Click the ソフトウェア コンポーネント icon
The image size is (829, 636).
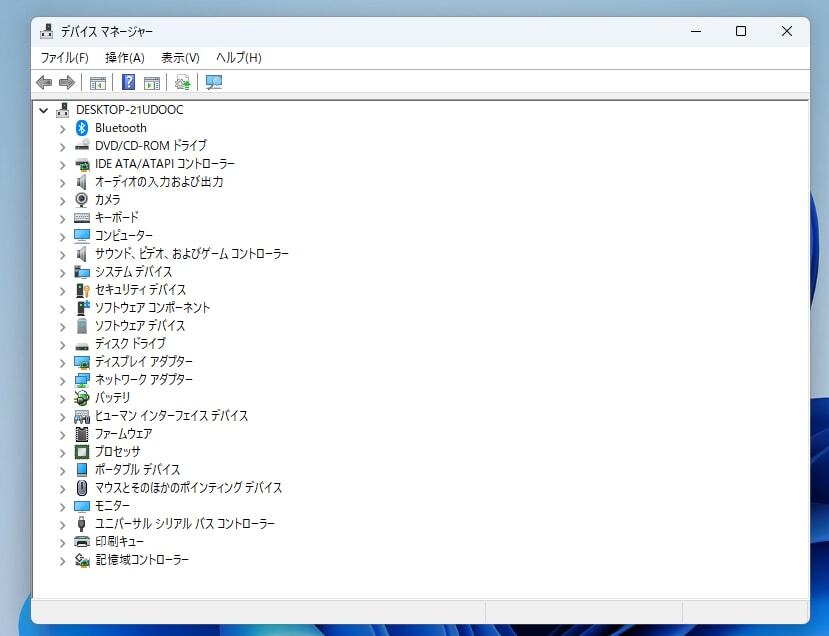pyautogui.click(x=82, y=308)
